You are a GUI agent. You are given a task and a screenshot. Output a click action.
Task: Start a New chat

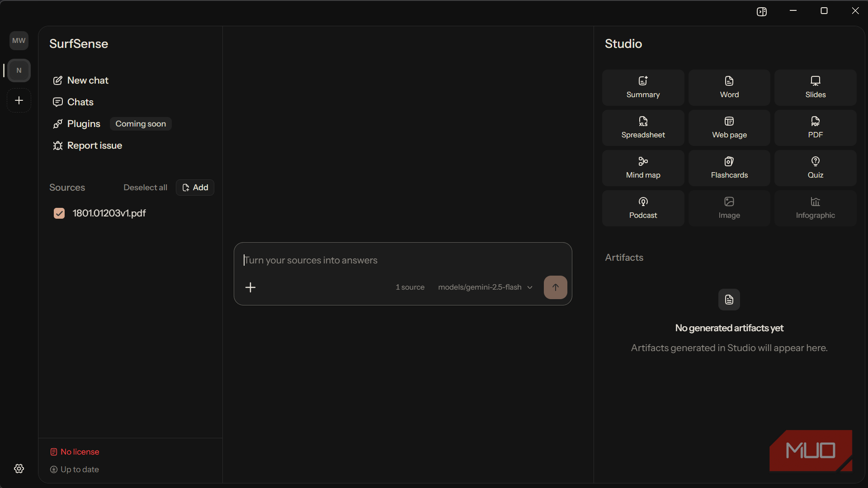(81, 80)
